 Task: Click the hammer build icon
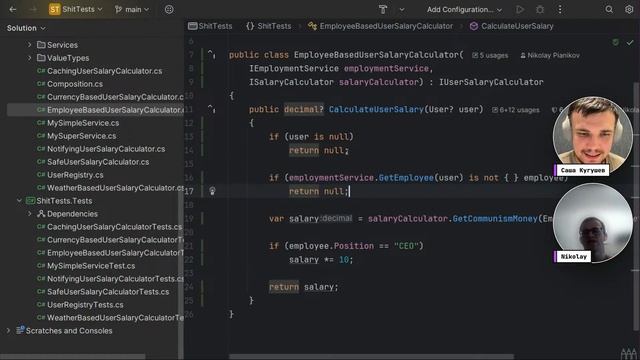[383, 9]
